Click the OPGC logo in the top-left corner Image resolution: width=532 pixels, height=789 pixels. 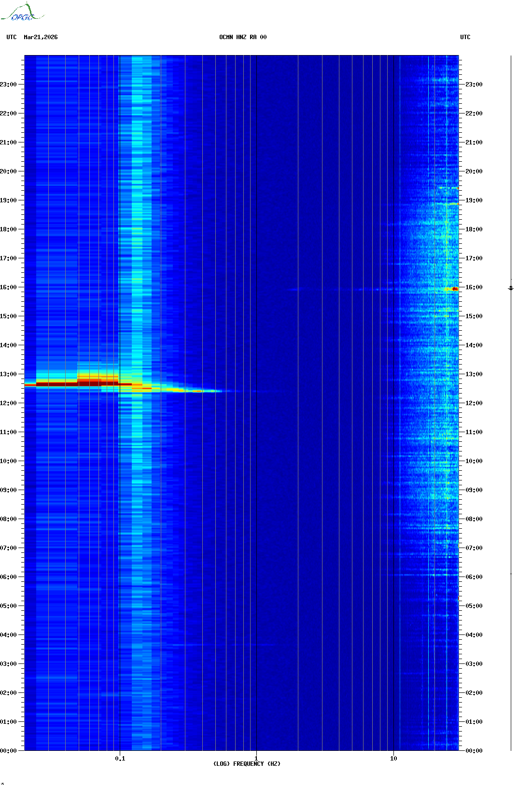[22, 13]
